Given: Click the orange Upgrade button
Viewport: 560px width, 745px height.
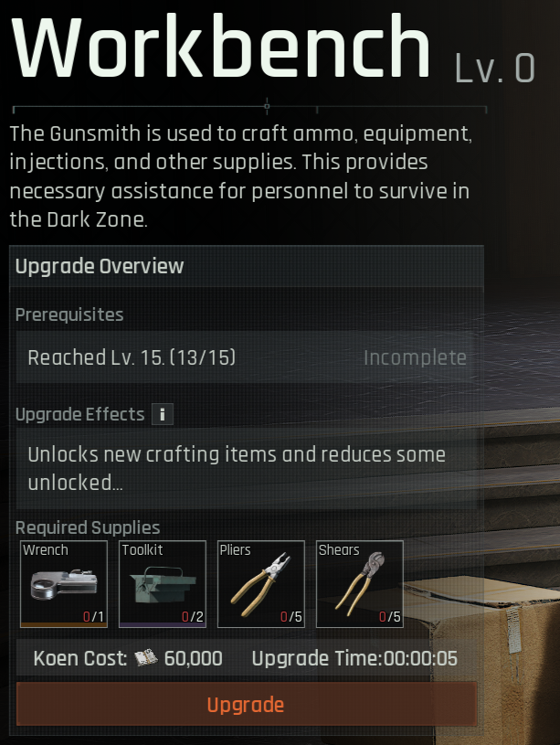Looking at the screenshot, I should 247,704.
